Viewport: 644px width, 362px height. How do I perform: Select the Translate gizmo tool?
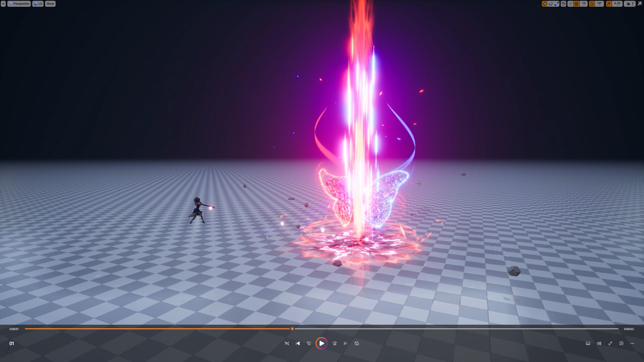(544, 4)
